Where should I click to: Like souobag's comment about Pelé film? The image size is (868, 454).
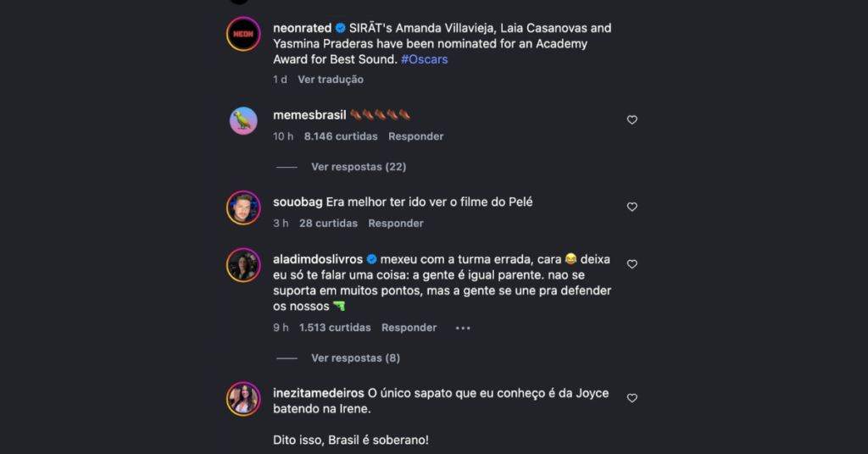pyautogui.click(x=632, y=207)
